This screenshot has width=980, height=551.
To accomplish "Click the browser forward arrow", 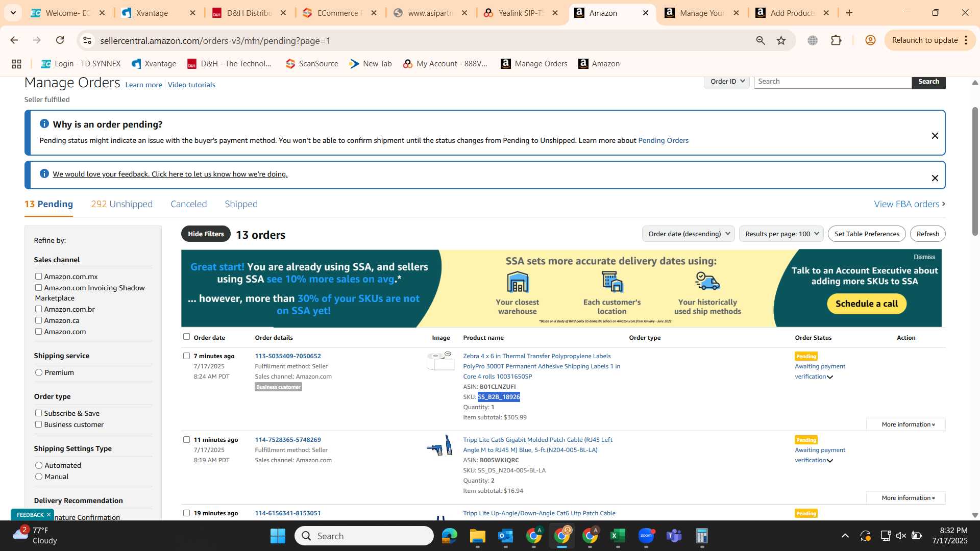I will pos(37,40).
